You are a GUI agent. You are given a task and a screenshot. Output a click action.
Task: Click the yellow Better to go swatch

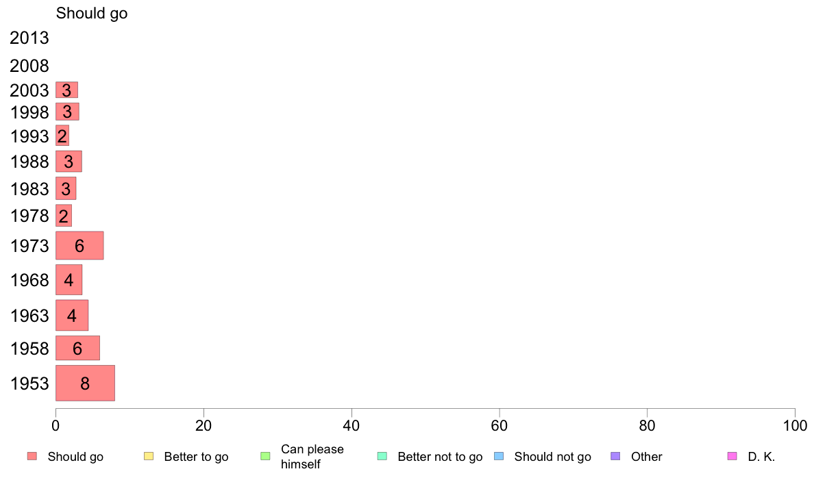click(x=149, y=456)
